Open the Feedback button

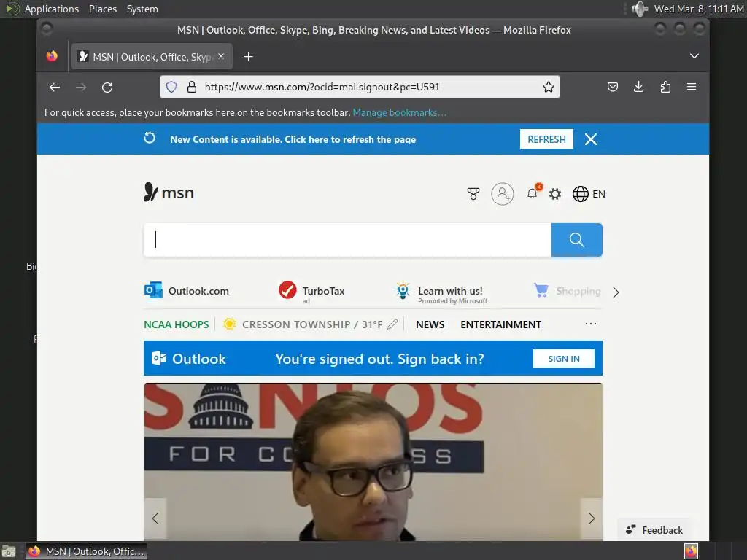pyautogui.click(x=654, y=530)
